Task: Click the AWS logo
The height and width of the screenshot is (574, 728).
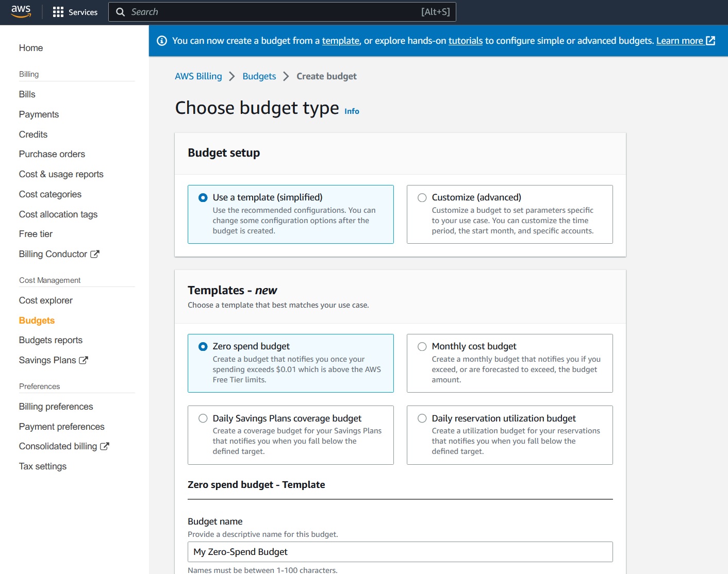Action: pos(21,12)
